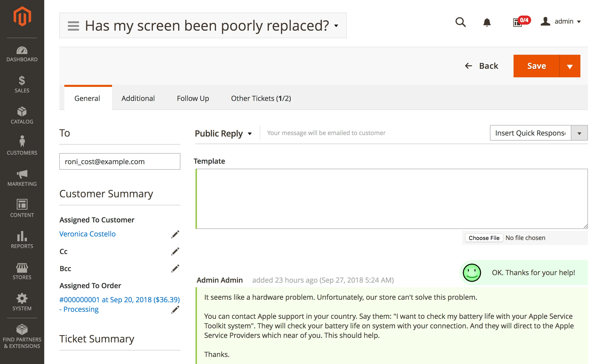
Task: Expand the Save button dropdown arrow
Action: click(x=570, y=66)
